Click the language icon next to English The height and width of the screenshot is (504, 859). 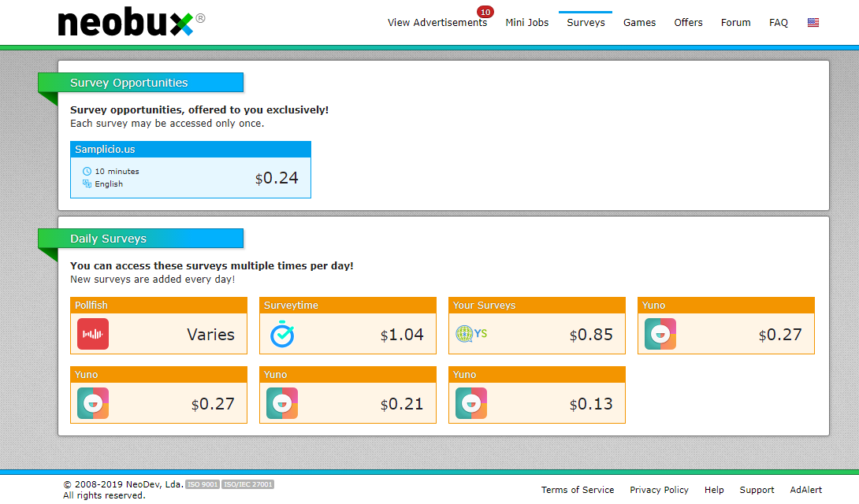(87, 183)
